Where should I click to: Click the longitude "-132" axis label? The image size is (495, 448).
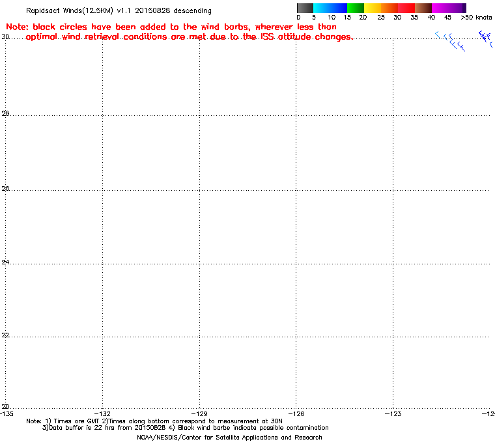coord(103,413)
